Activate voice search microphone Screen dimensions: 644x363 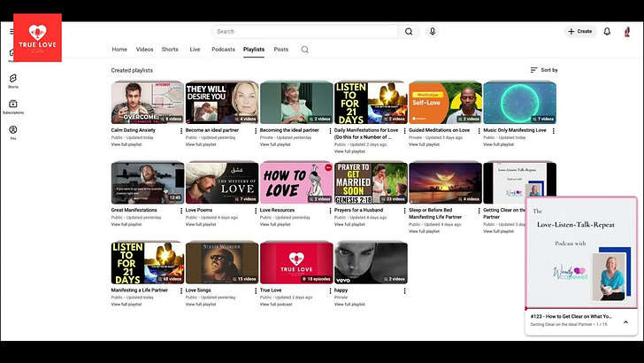(433, 31)
